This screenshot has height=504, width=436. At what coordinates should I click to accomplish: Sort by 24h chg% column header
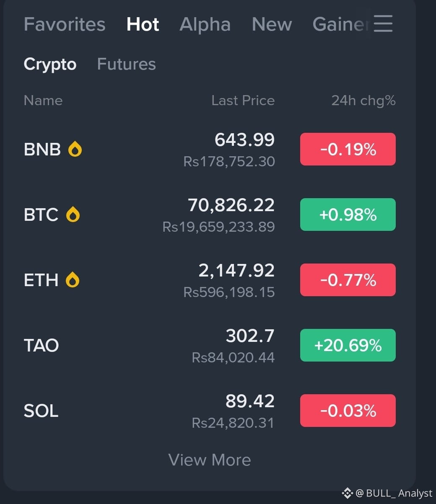[363, 101]
